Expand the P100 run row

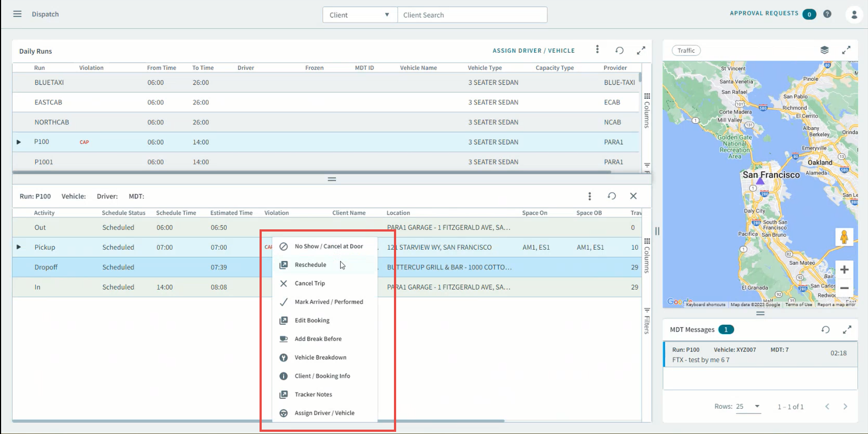point(19,142)
